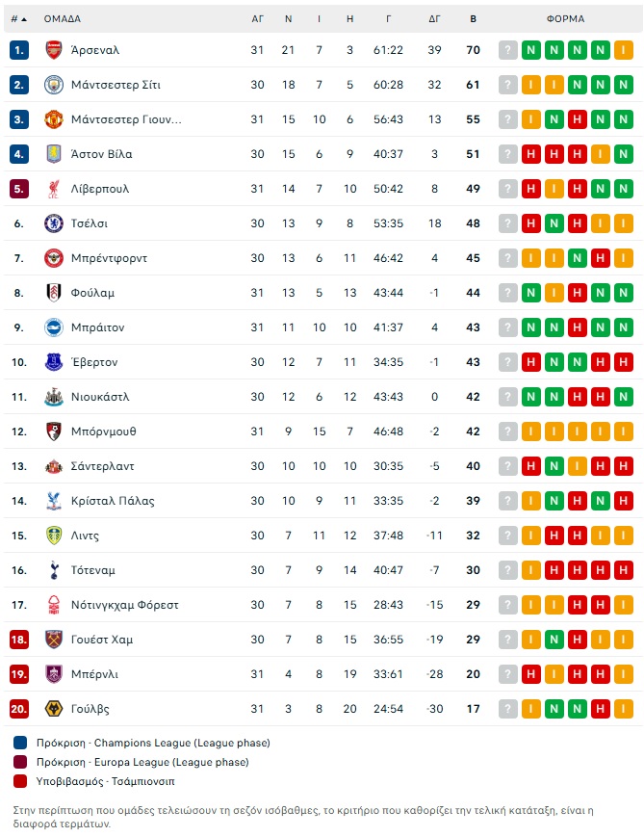Click the Everton club crest icon

coord(54,362)
